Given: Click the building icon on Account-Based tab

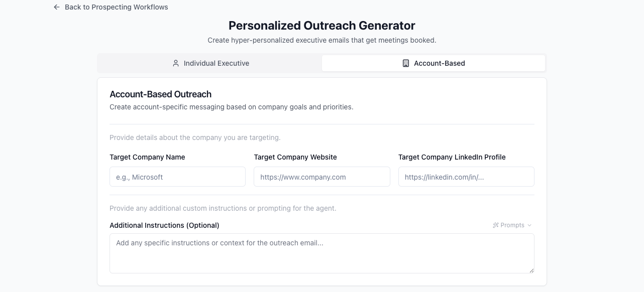Looking at the screenshot, I should click(405, 63).
